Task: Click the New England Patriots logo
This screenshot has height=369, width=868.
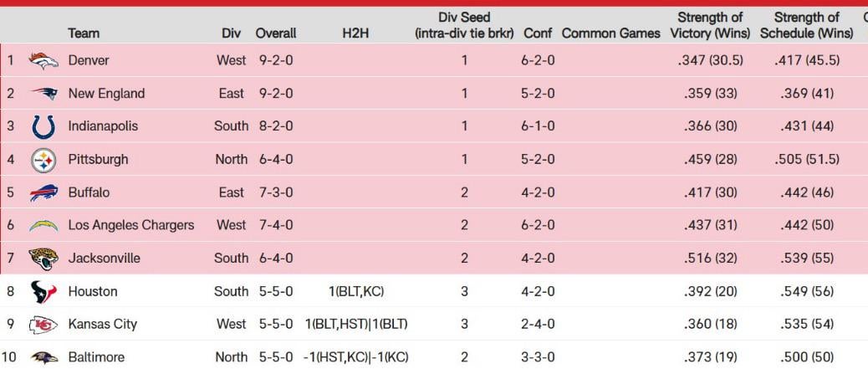Action: click(x=43, y=94)
